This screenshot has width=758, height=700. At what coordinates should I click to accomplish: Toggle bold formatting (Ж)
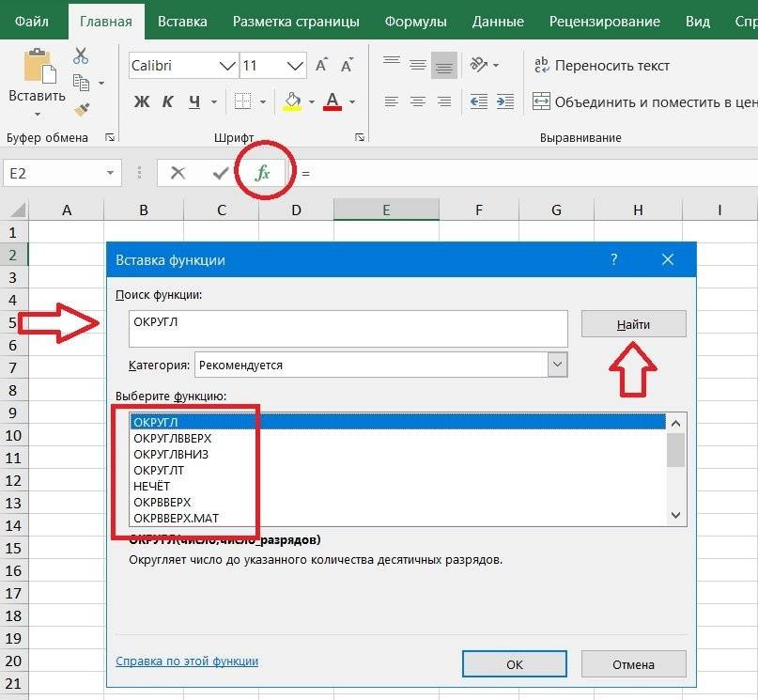141,101
